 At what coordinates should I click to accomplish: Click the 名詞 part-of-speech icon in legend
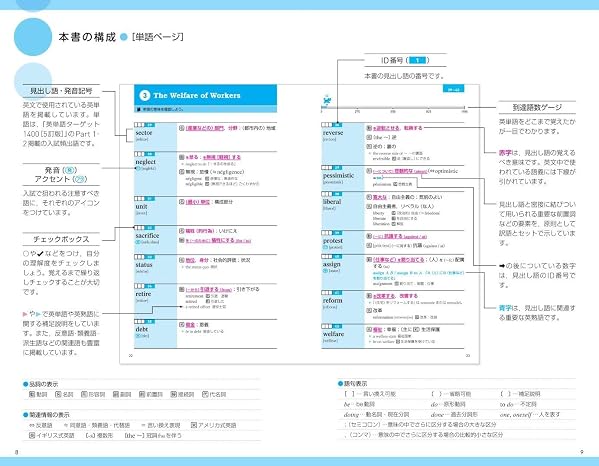58,394
